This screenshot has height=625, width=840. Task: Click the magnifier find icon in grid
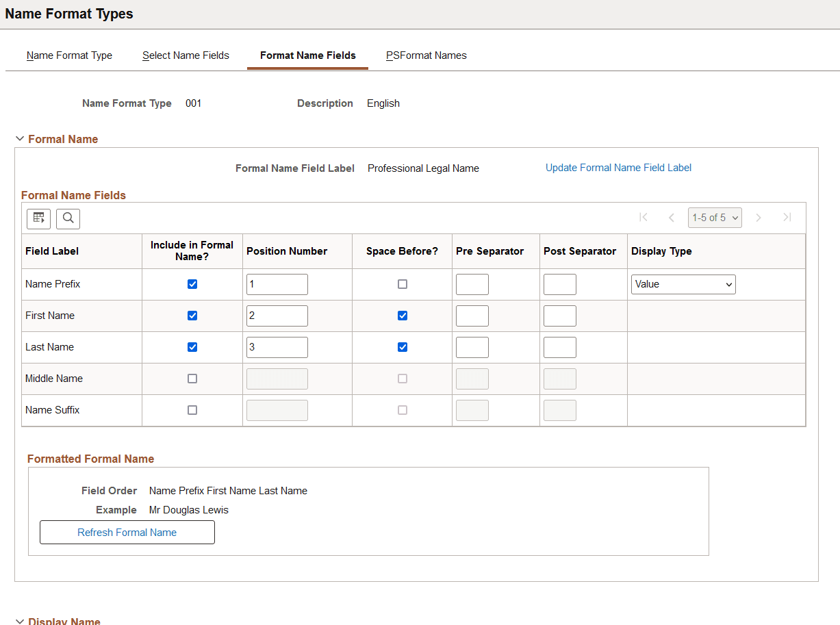[68, 218]
